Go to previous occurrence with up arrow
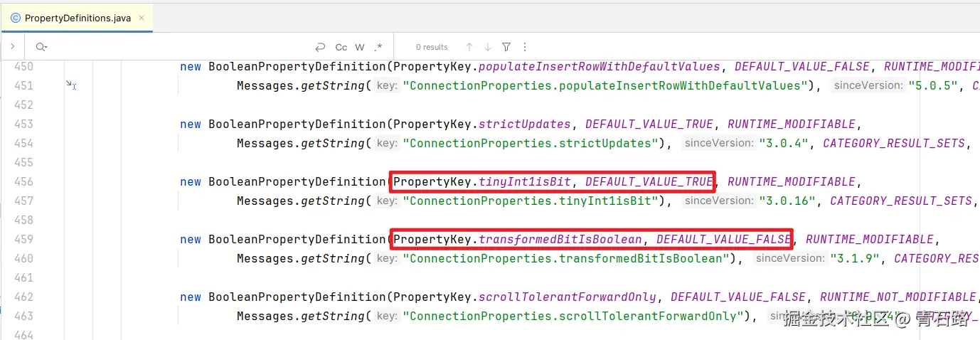Viewport: 980px width, 340px height. click(x=469, y=47)
